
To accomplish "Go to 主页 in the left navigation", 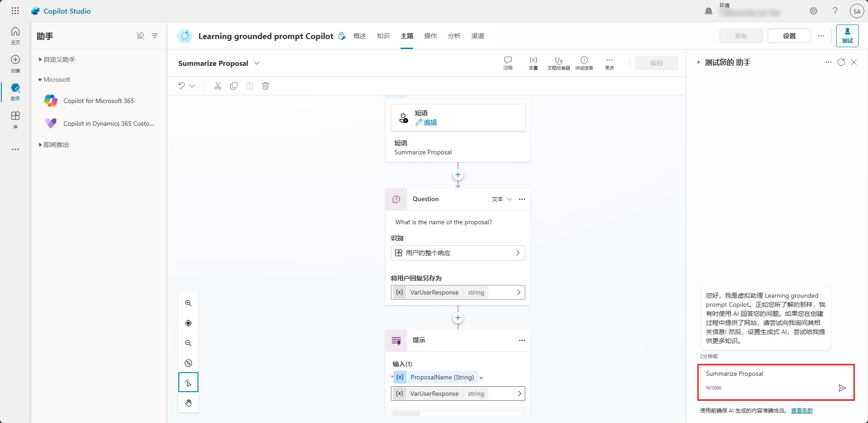I will point(15,35).
